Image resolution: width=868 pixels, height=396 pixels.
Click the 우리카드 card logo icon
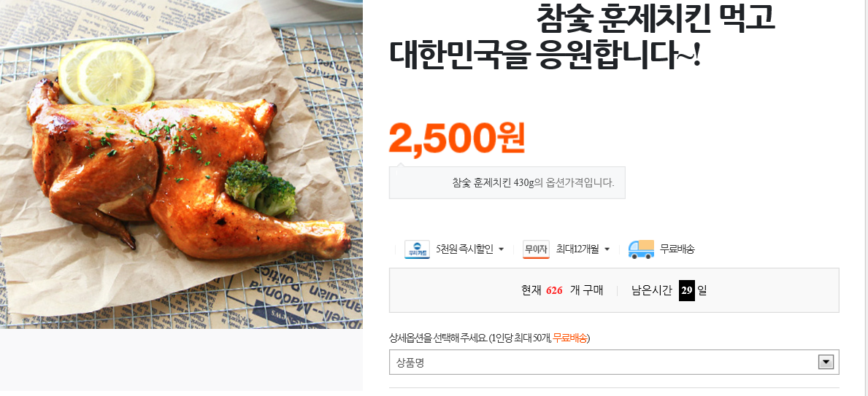(417, 249)
